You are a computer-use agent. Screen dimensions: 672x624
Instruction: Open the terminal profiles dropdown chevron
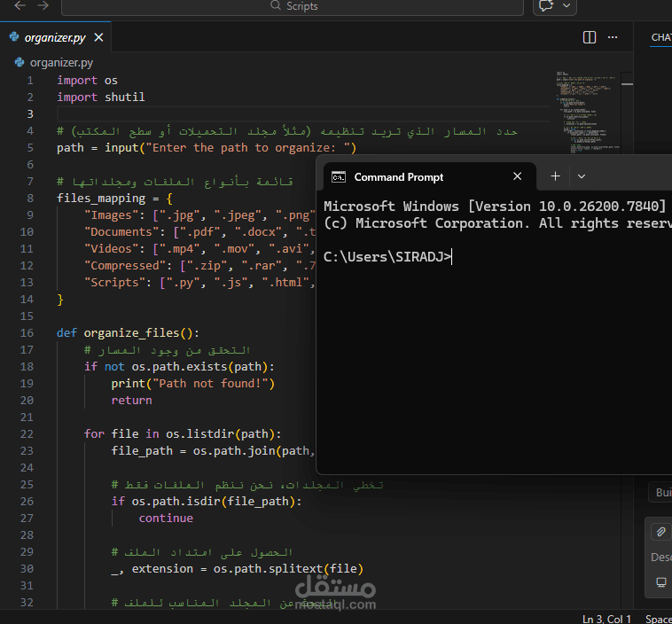(582, 176)
